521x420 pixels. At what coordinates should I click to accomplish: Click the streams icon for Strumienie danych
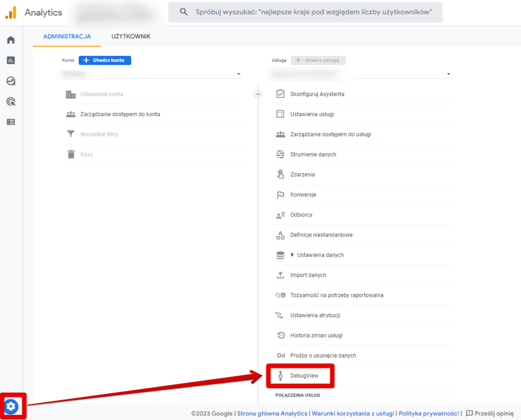280,154
